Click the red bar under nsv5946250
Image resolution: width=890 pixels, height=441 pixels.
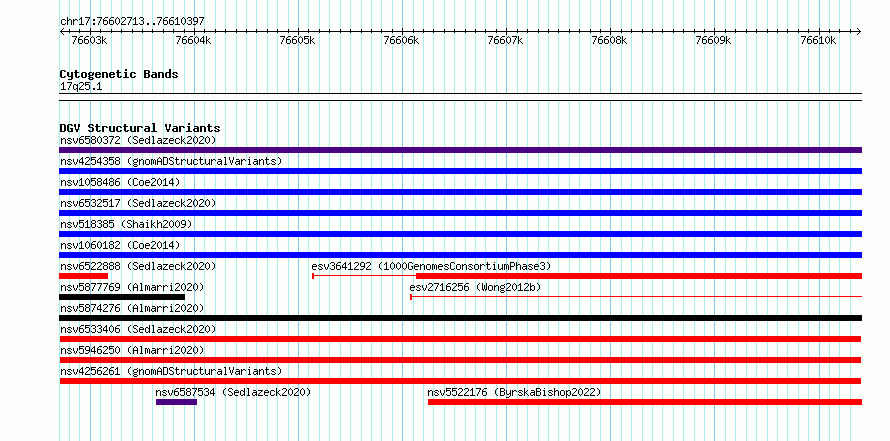pos(460,360)
